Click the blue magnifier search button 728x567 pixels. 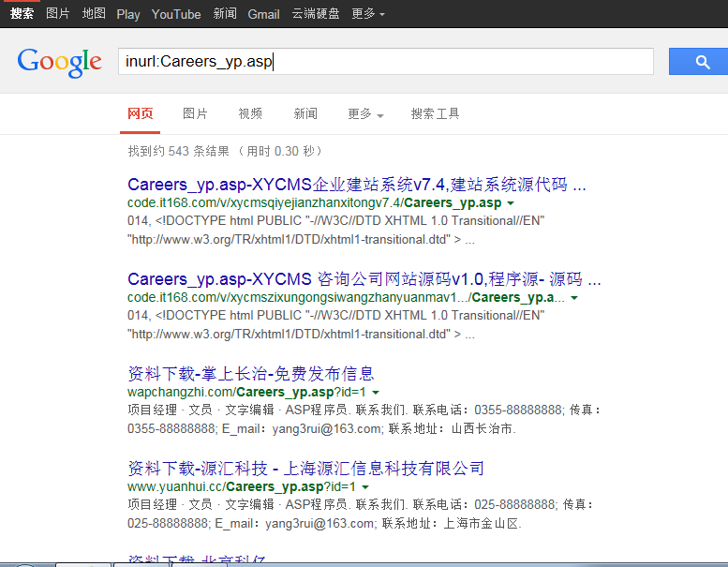[698, 61]
